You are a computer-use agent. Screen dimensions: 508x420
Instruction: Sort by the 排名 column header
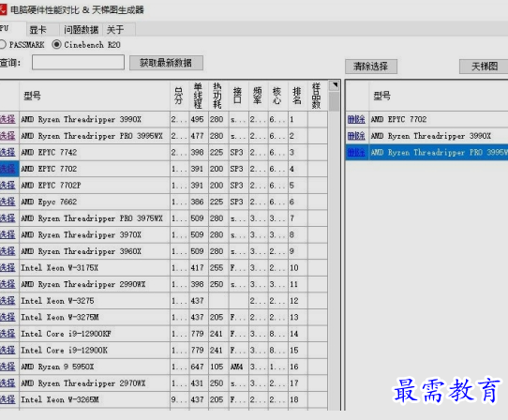[x=297, y=96]
